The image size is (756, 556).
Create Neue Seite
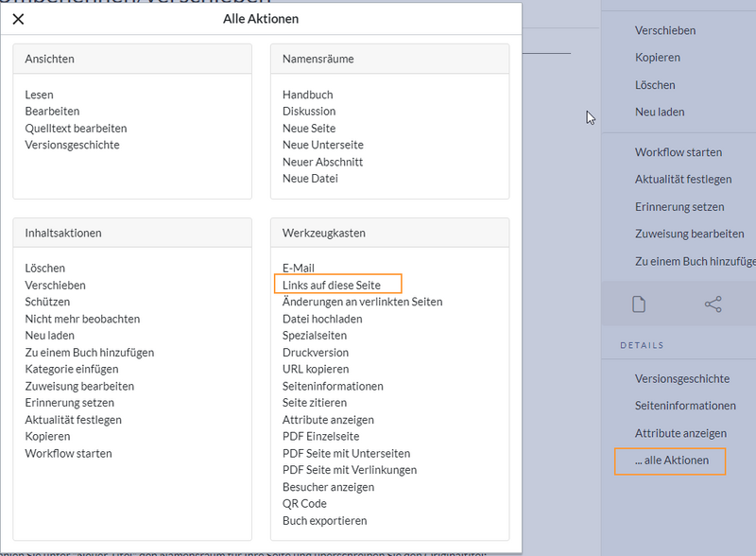click(x=309, y=129)
